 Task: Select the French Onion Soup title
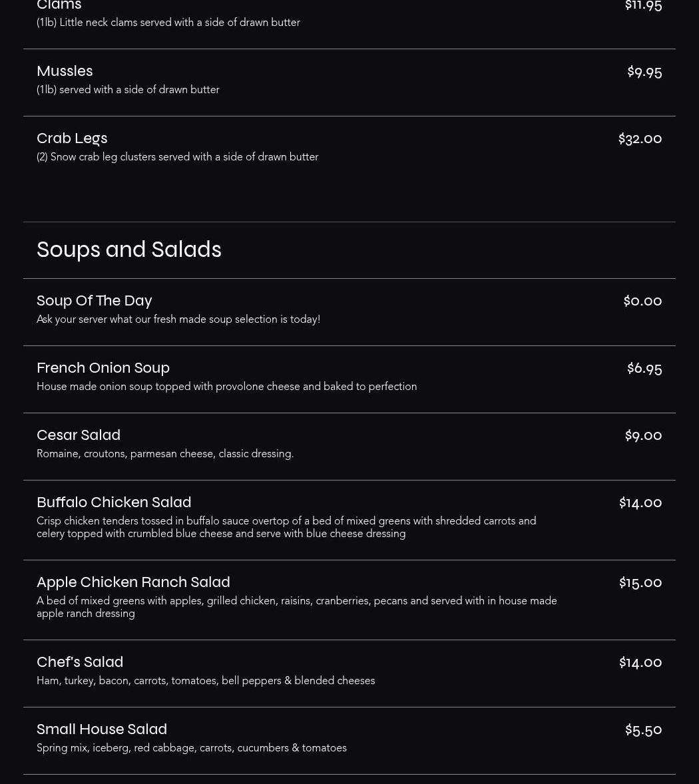tap(103, 368)
